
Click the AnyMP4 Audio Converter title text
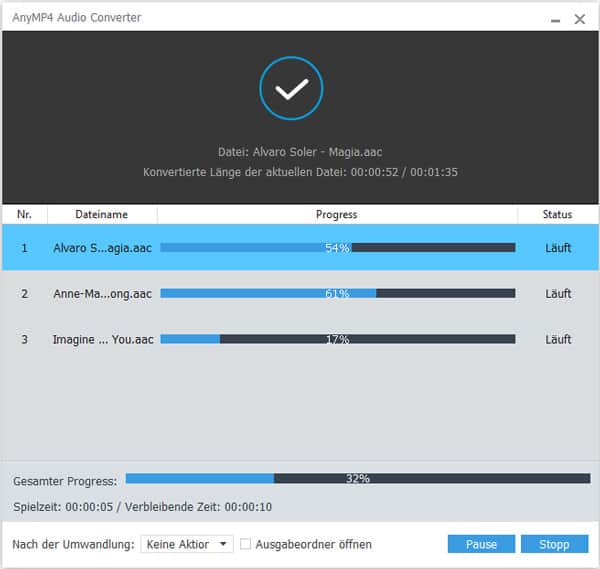pyautogui.click(x=77, y=18)
